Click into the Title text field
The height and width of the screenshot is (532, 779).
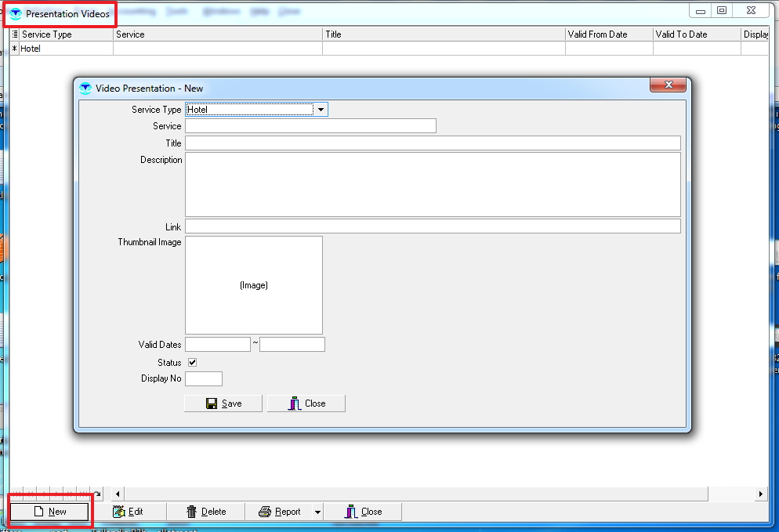click(433, 143)
